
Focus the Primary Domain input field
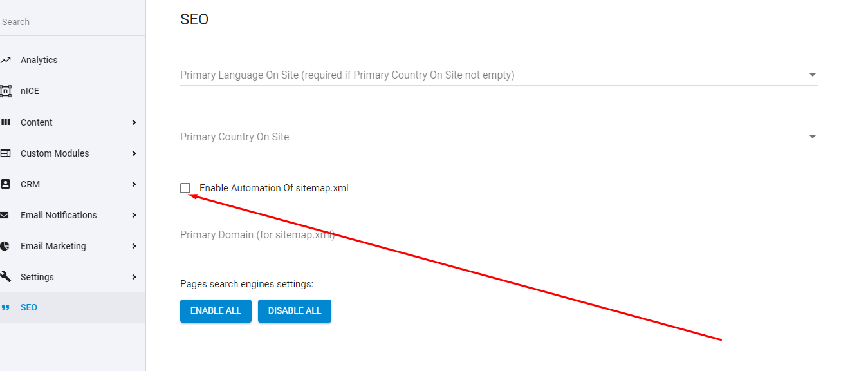499,234
